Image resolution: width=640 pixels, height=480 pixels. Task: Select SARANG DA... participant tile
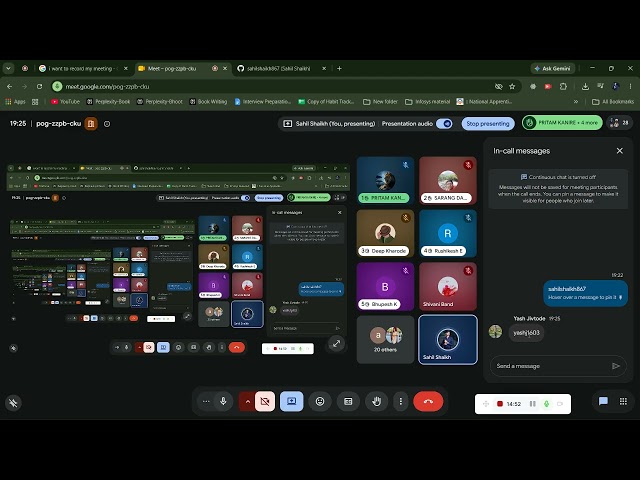[448, 180]
